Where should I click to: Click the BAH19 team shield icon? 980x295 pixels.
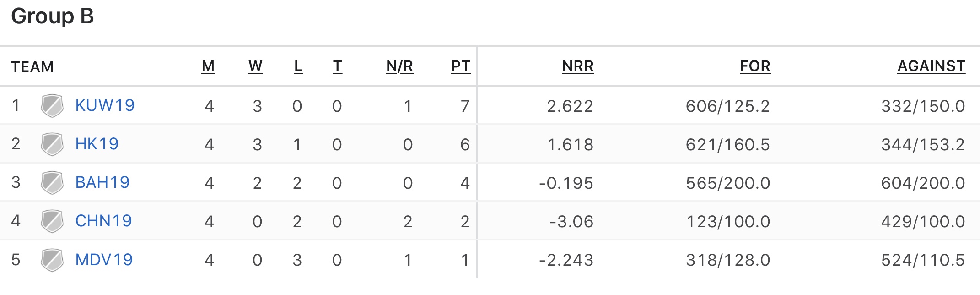pos(52,183)
